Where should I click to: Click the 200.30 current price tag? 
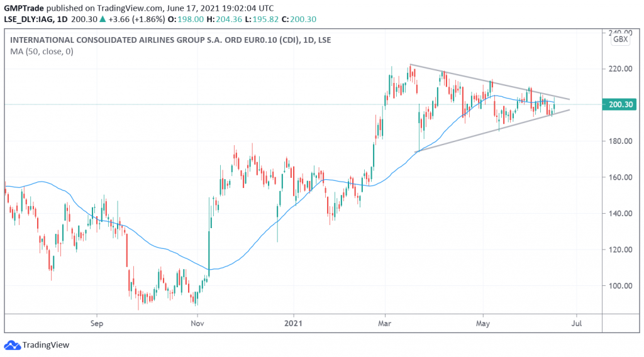620,104
